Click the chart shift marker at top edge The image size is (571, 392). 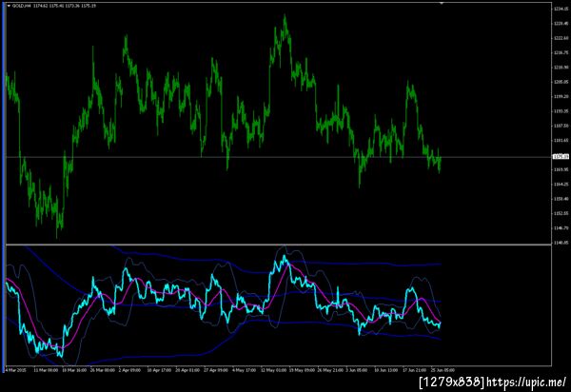pyautogui.click(x=442, y=3)
